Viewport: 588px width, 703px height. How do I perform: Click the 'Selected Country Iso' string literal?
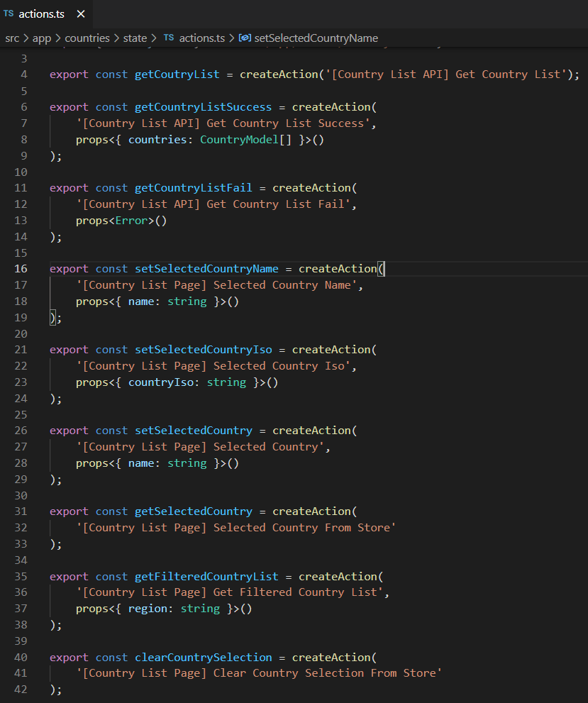[x=213, y=366]
